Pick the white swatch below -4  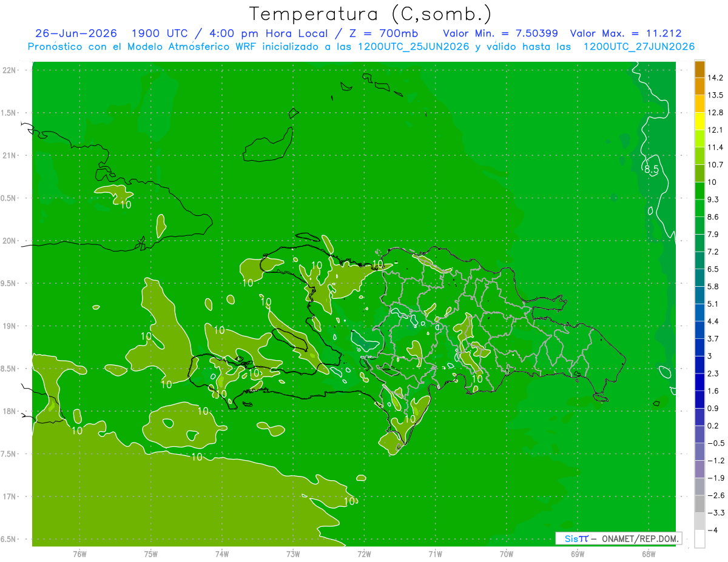click(699, 540)
